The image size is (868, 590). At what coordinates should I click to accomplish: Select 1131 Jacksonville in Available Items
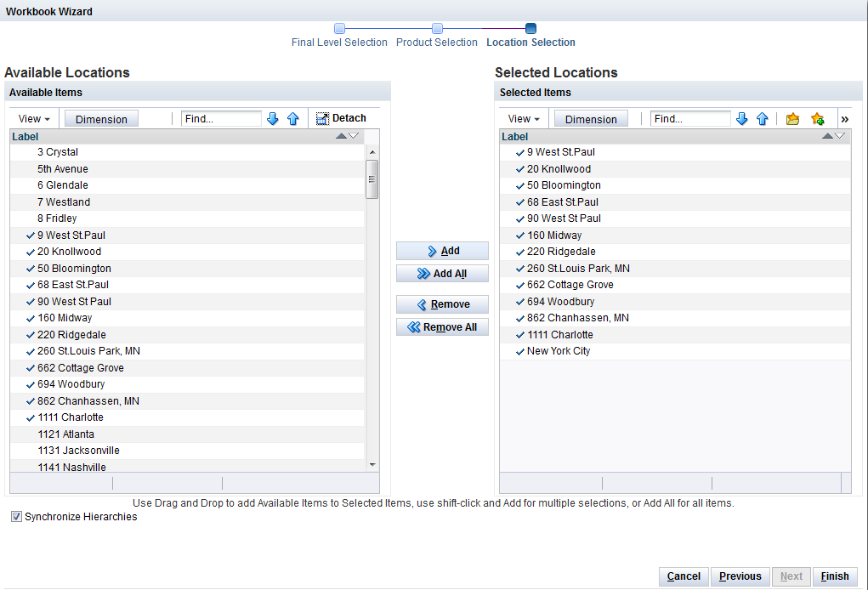click(187, 451)
